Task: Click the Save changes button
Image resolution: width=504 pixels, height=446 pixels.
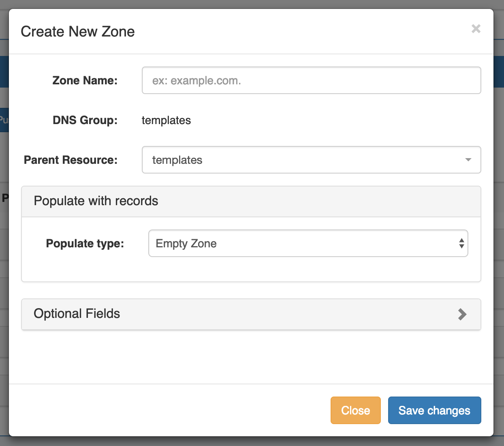Action: 434,410
